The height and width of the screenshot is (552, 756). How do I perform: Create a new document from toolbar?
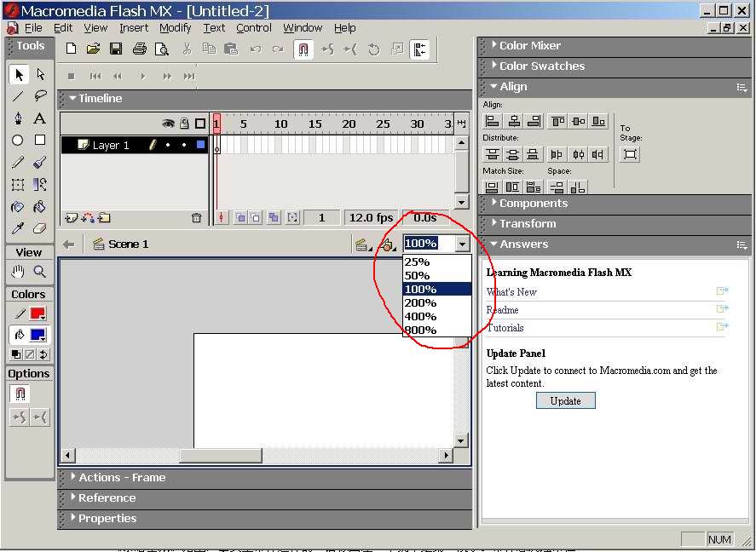[72, 49]
